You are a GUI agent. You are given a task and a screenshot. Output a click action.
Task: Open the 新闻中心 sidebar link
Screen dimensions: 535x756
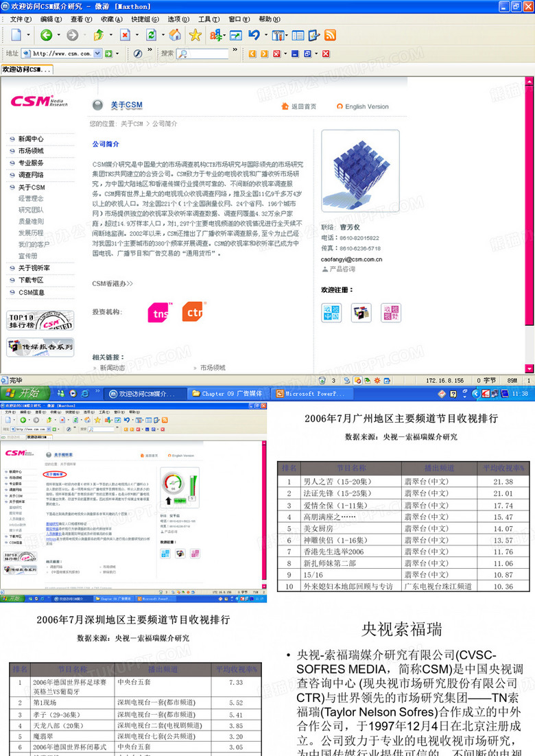[x=31, y=139]
